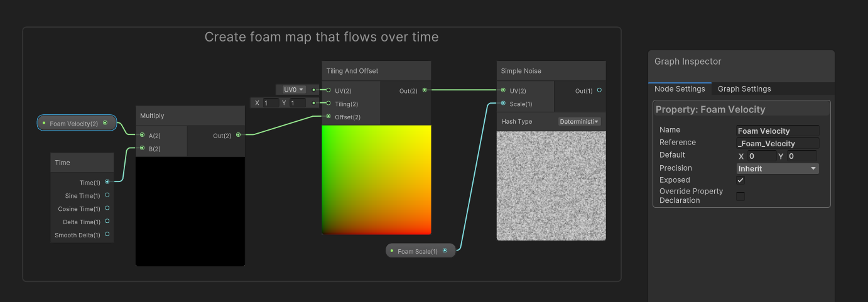Click Tiling And Offset Out(2) port
Image resolution: width=868 pixels, height=302 pixels.
[x=425, y=90]
